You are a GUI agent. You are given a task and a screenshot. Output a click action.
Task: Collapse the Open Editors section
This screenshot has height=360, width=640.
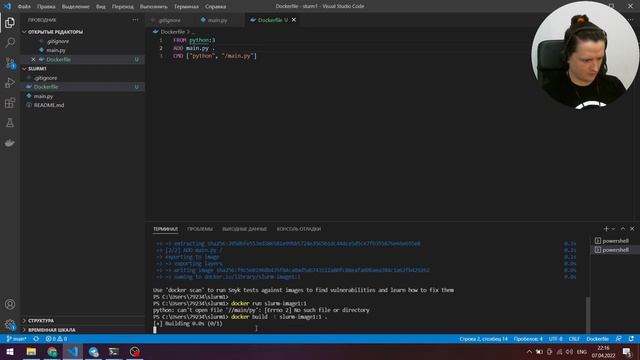(x=55, y=32)
